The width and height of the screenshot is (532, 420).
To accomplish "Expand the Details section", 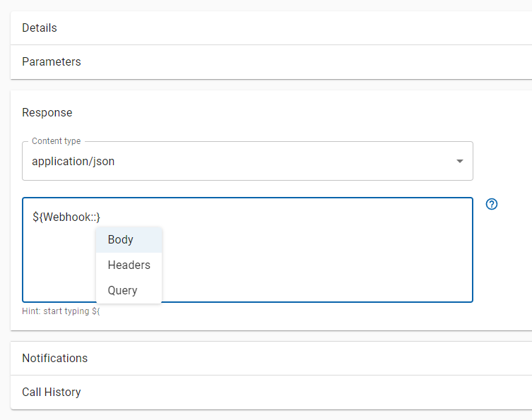I will coord(40,28).
